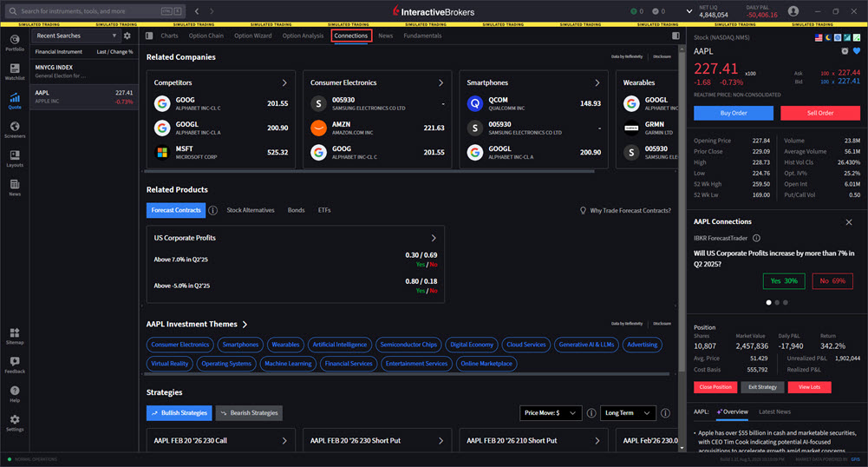The width and height of the screenshot is (868, 467).
Task: Open the Watchlist sidebar icon
Action: click(x=15, y=71)
